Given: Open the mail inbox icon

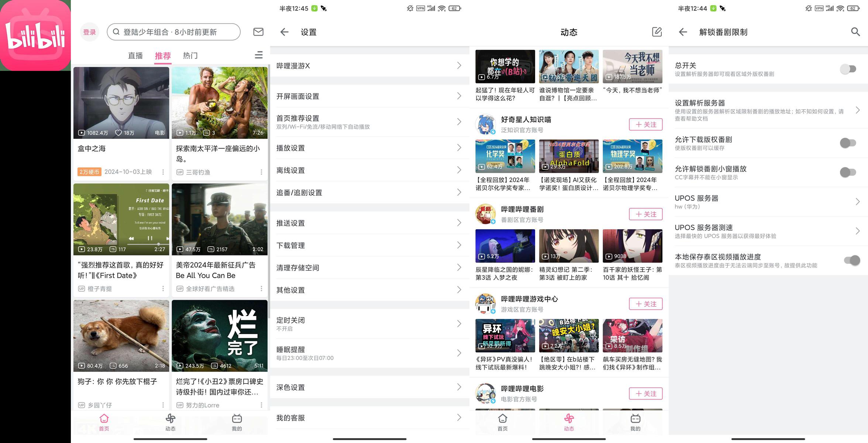Looking at the screenshot, I should pyautogui.click(x=258, y=32).
